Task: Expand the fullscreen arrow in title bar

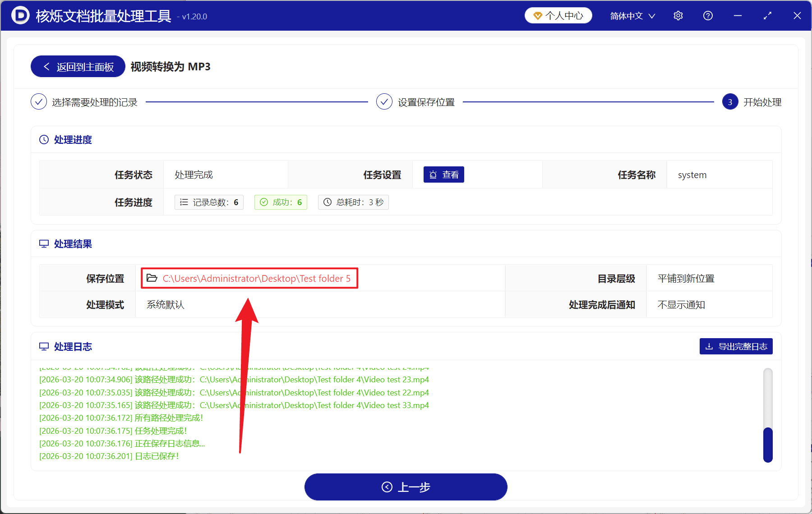Action: [x=767, y=15]
